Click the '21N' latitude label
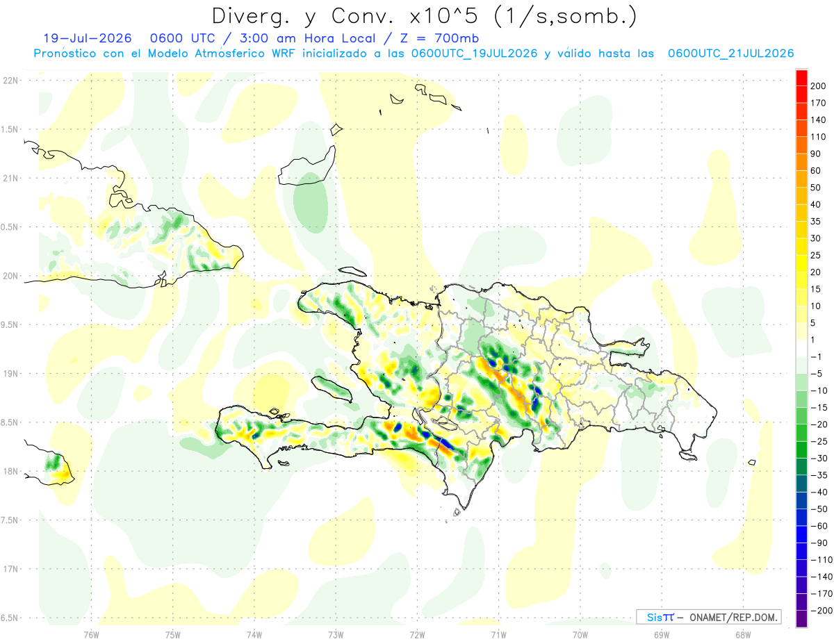This screenshot has width=834, height=644. click(10, 178)
